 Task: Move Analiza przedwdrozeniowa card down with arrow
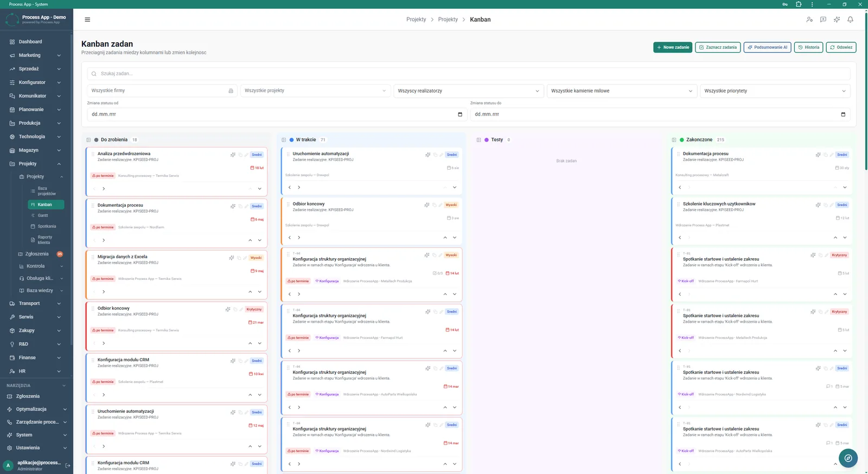pyautogui.click(x=259, y=189)
